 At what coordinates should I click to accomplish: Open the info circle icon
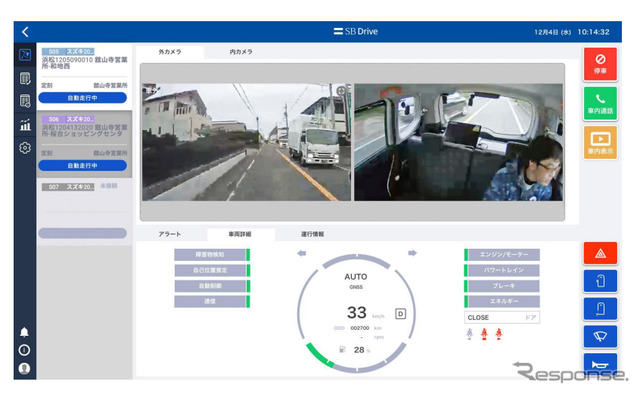24,350
